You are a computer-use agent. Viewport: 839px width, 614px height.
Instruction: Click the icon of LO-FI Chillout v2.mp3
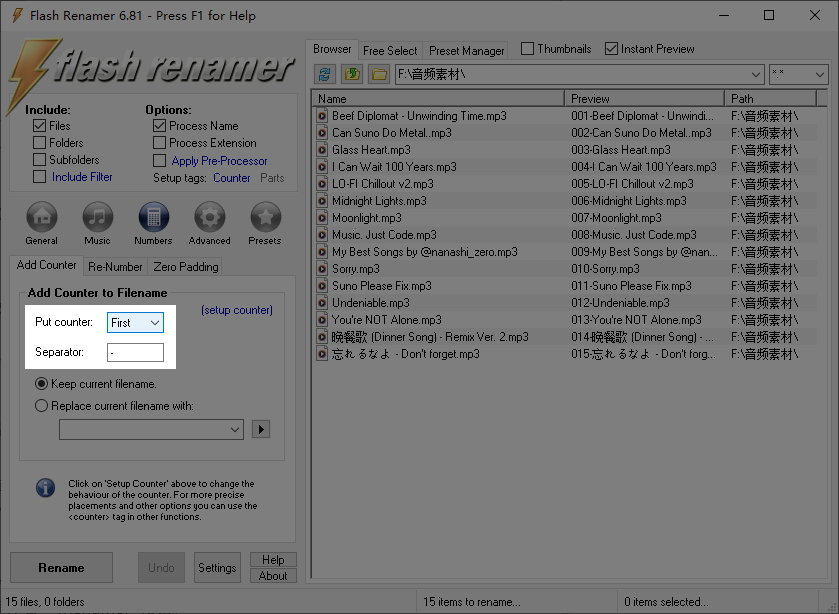tap(322, 184)
